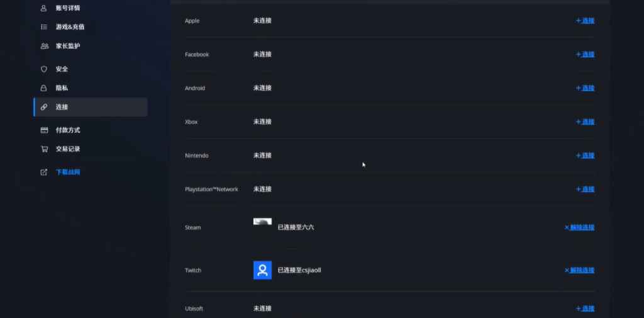Click the shopping cart icon beside 交易记录
The image size is (644, 318).
(44, 149)
